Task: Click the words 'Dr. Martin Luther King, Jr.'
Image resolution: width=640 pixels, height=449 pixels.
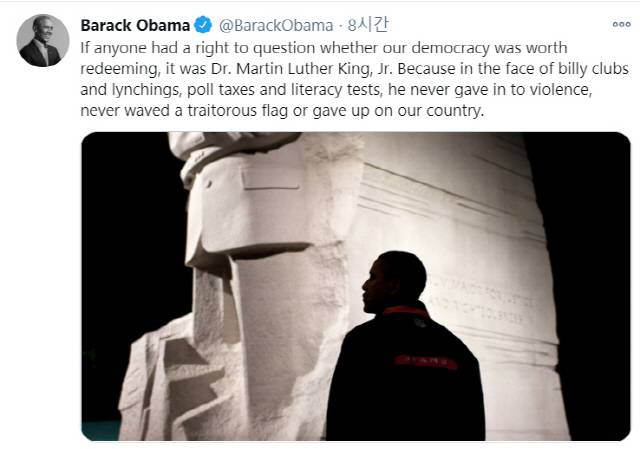Action: pos(302,69)
